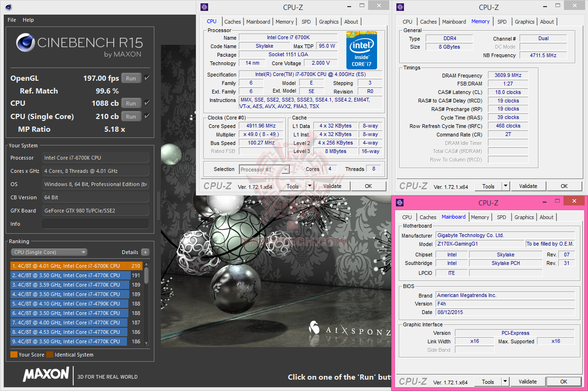
Task: Toggle the CPU (Single Core) checkmark
Action: [147, 116]
